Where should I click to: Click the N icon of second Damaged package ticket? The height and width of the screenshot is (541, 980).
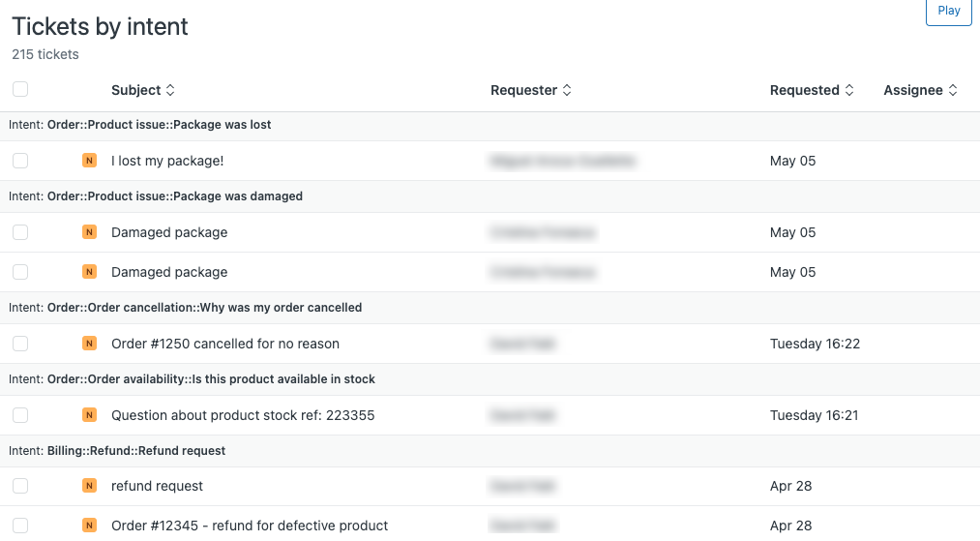click(x=89, y=272)
